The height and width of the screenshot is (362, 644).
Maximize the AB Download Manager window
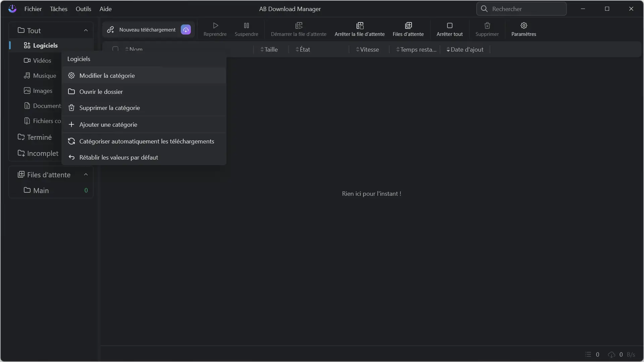(607, 9)
